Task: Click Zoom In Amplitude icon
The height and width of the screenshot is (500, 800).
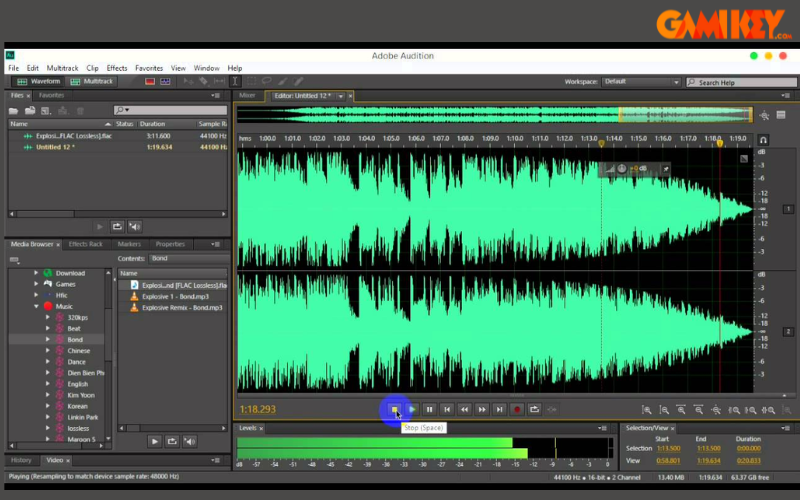Action: 646,410
